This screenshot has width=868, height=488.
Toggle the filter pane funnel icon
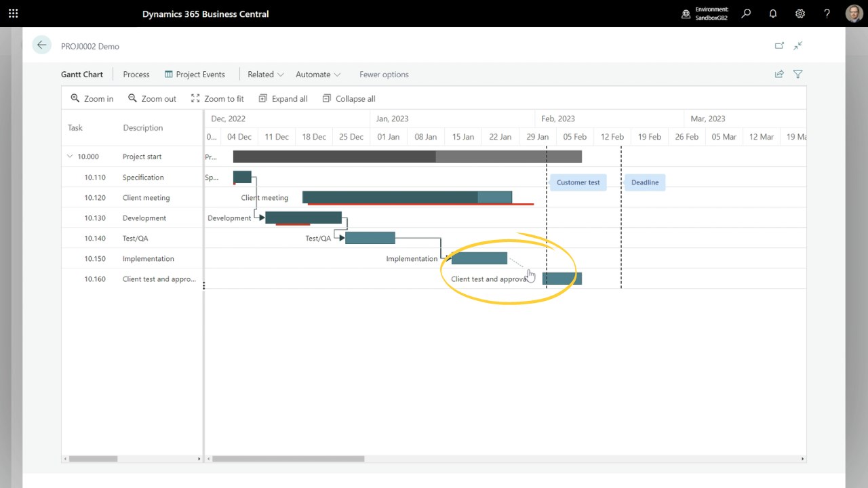pyautogui.click(x=798, y=75)
